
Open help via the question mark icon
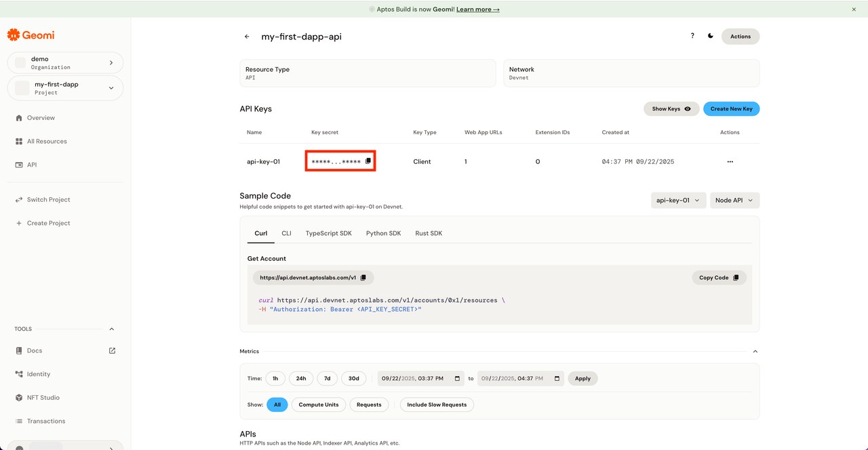click(692, 36)
